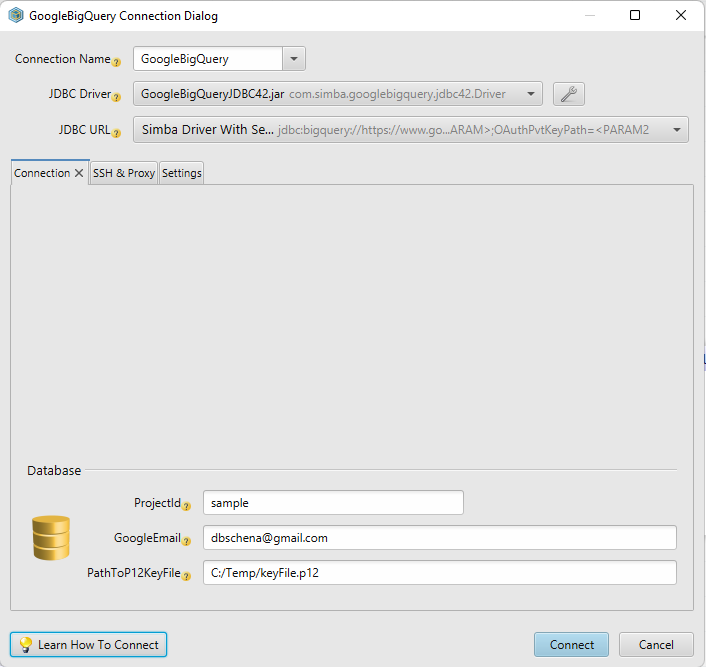
Task: Click the JDBC Driver label text
Action: (x=80, y=94)
